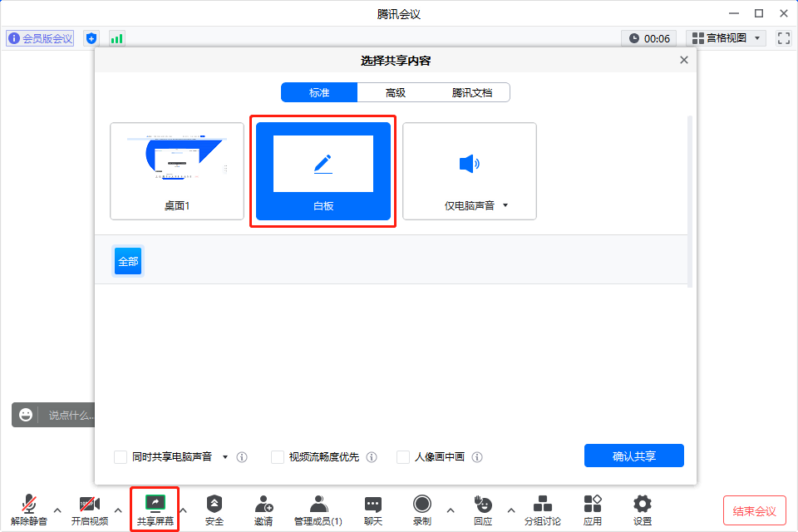Select the 仅电脑声音 audio card
The width and height of the screenshot is (798, 532).
point(469,171)
